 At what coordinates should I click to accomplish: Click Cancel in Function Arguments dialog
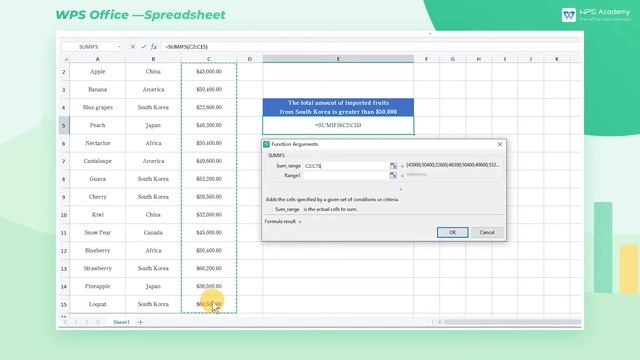coord(487,232)
